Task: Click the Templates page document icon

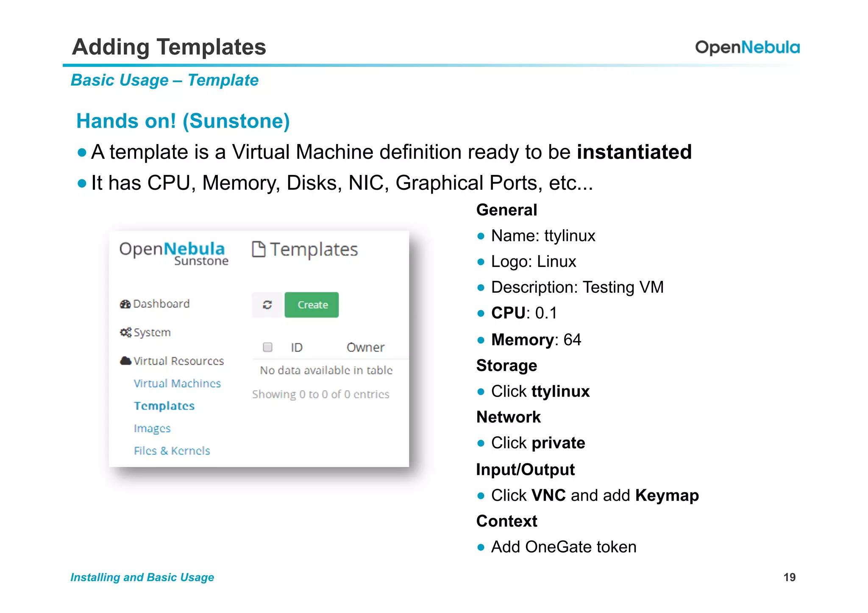Action: tap(259, 249)
